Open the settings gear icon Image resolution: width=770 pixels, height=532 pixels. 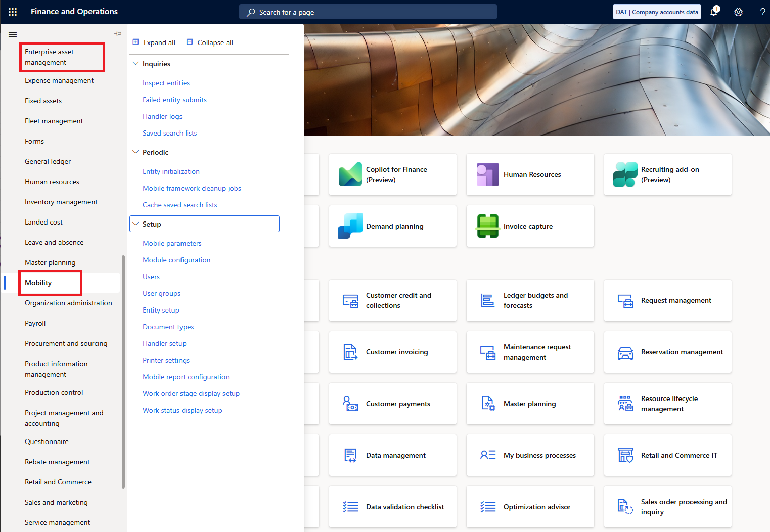[x=738, y=12]
